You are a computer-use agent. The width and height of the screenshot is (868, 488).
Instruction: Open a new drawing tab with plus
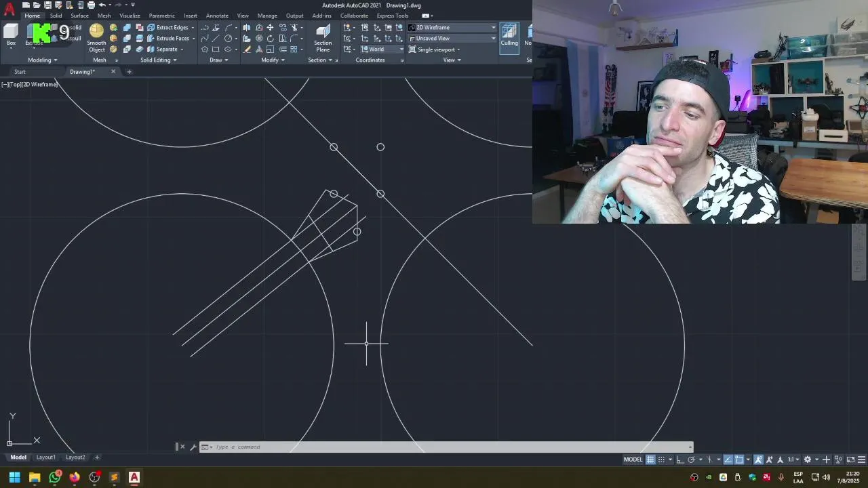[129, 72]
